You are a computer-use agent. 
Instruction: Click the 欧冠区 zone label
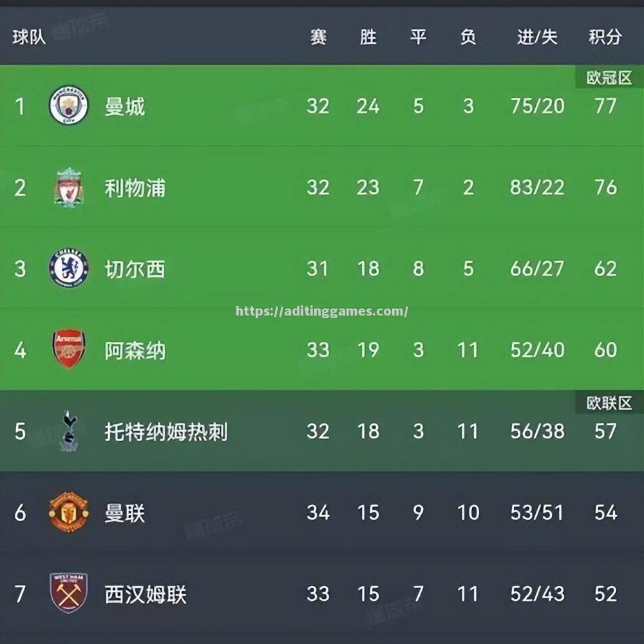tap(609, 78)
